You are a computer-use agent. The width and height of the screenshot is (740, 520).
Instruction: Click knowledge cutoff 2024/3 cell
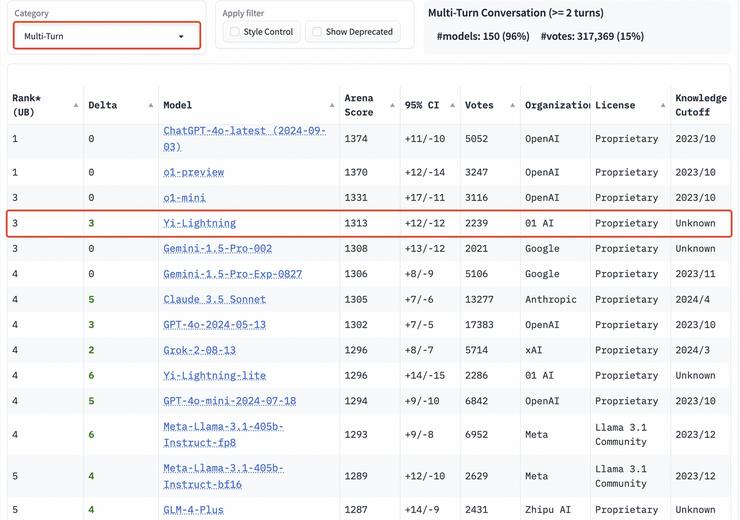click(692, 350)
